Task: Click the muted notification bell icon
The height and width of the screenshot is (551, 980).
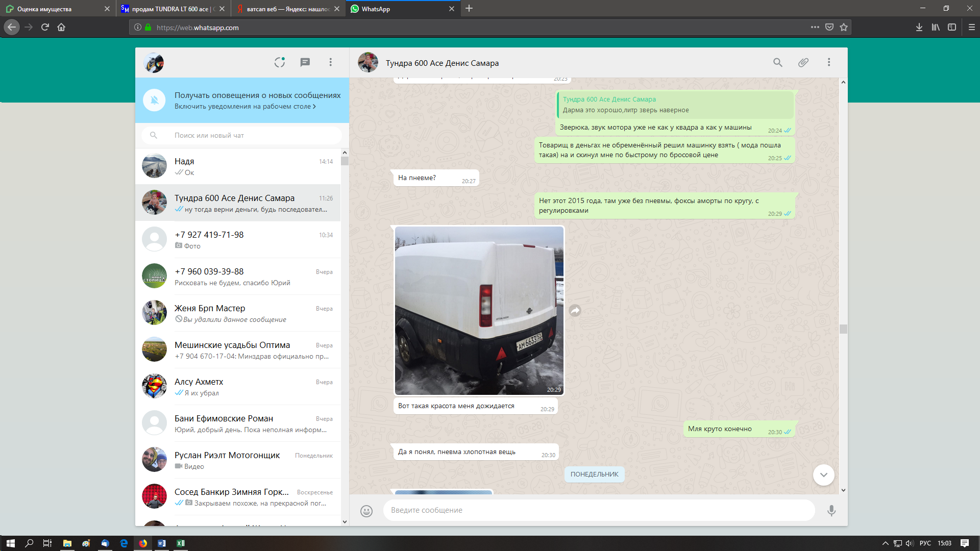Action: 154,100
